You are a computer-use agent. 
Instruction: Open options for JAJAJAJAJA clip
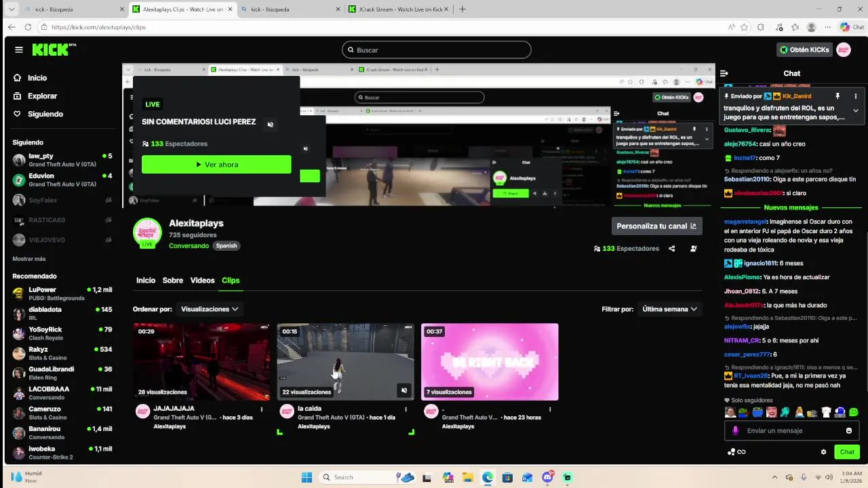point(262,409)
